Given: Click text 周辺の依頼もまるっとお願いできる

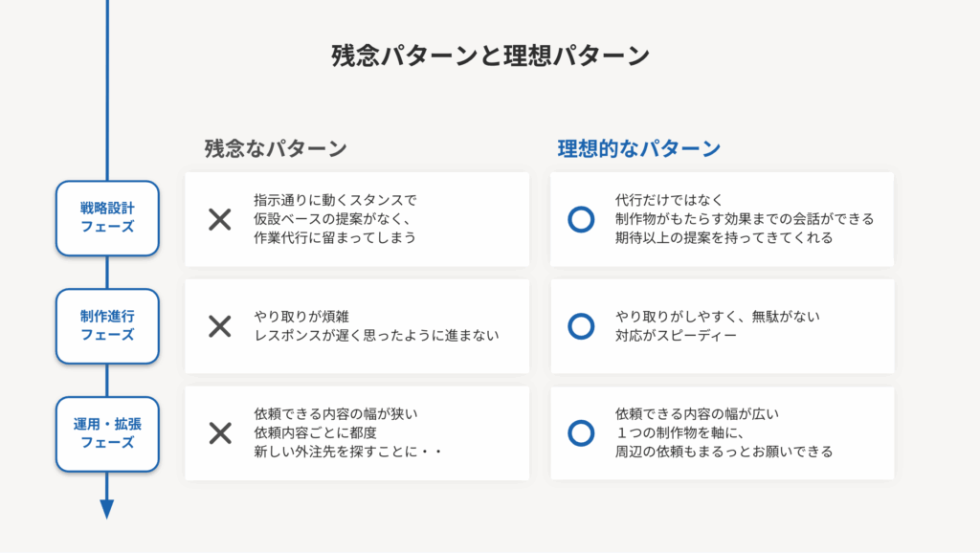Looking at the screenshot, I should (x=724, y=452).
